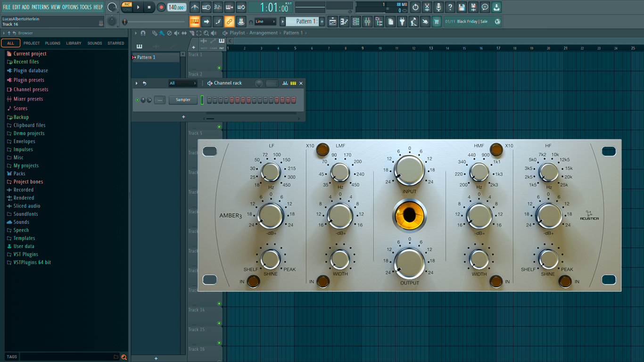Open the plugin picker plug icon
644x362 pixels.
point(402,21)
